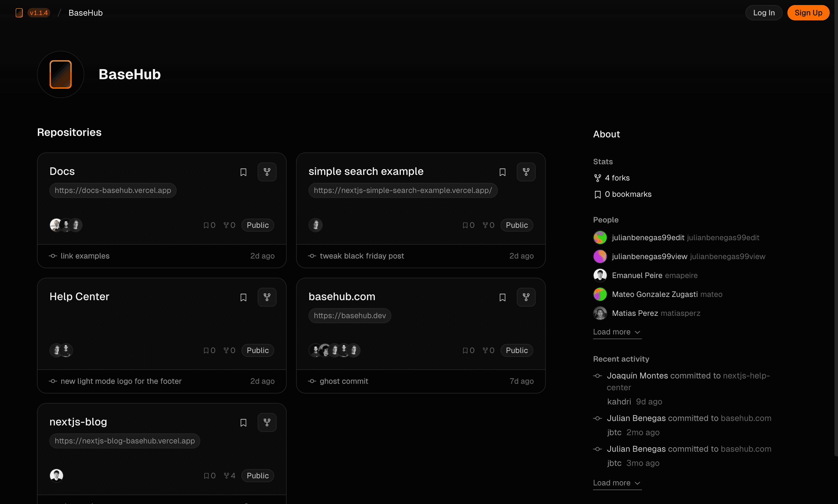The width and height of the screenshot is (838, 504).
Task: Fork the Docs repository
Action: click(267, 172)
